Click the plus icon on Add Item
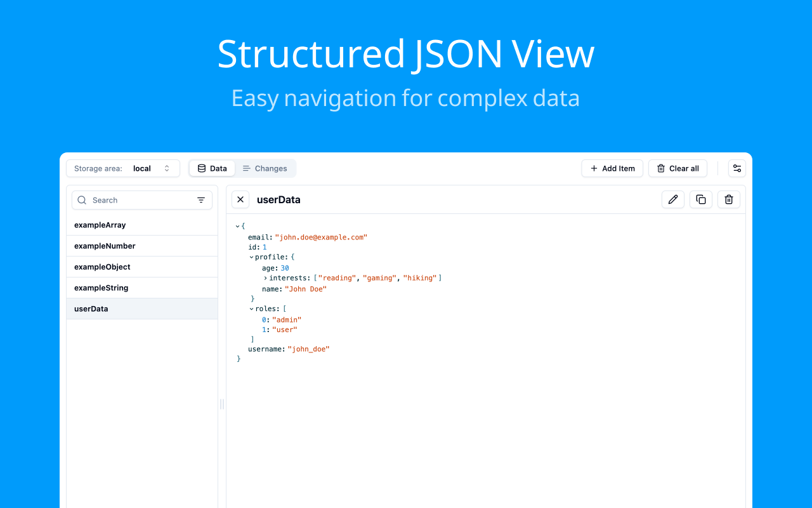The image size is (812, 508). tap(594, 168)
